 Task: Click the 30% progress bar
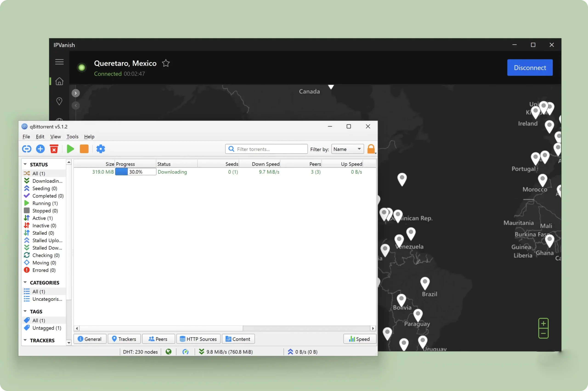(x=136, y=172)
